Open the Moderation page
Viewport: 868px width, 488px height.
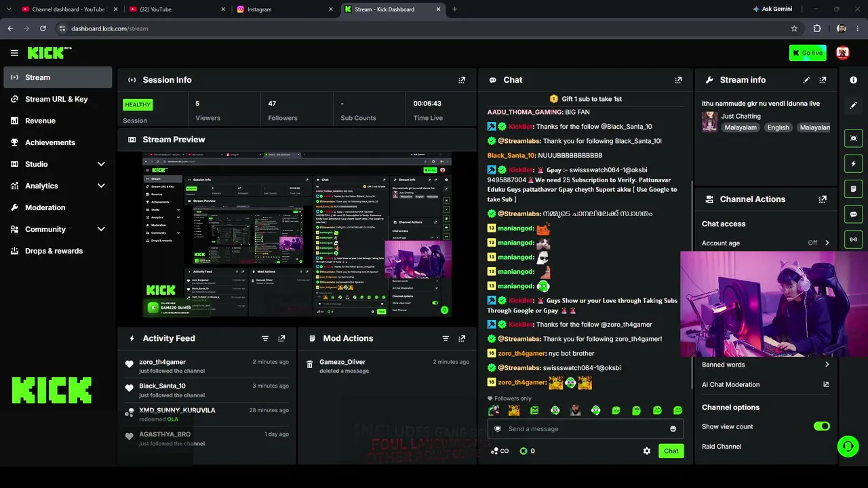click(x=58, y=207)
